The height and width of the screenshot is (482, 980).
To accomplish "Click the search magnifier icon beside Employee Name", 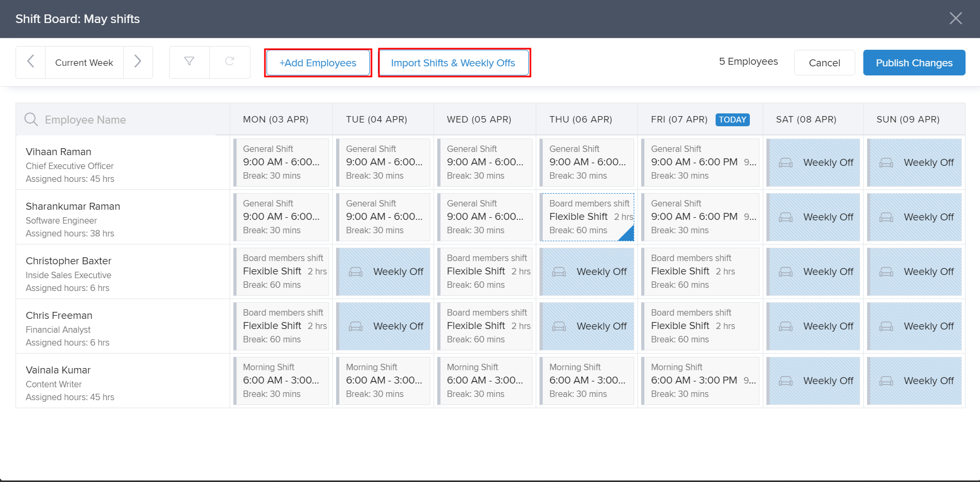I will click(x=31, y=119).
